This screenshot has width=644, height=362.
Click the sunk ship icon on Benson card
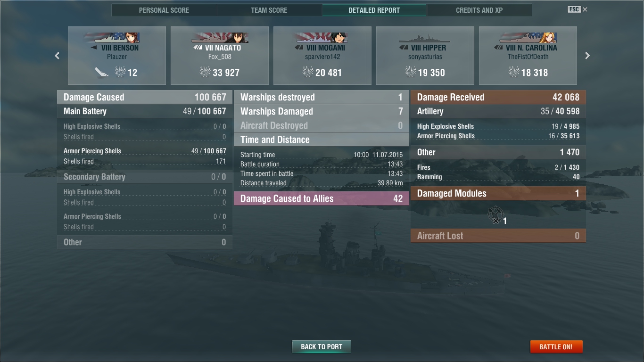pyautogui.click(x=101, y=72)
